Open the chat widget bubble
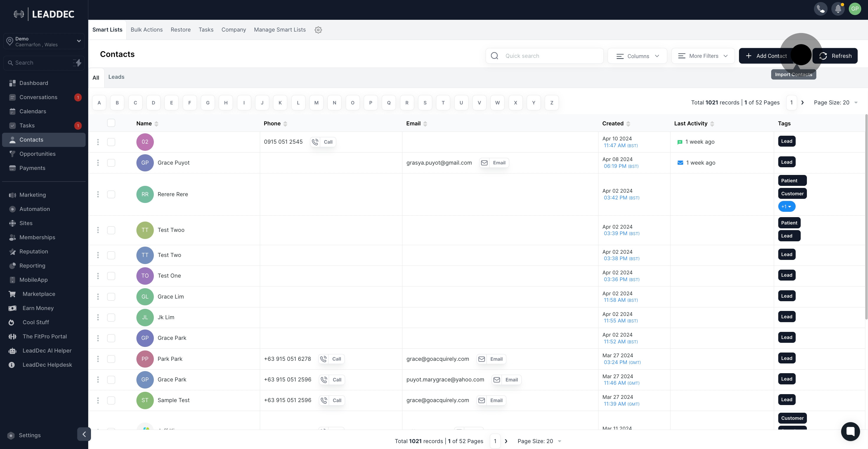This screenshot has width=868, height=449. pyautogui.click(x=850, y=432)
